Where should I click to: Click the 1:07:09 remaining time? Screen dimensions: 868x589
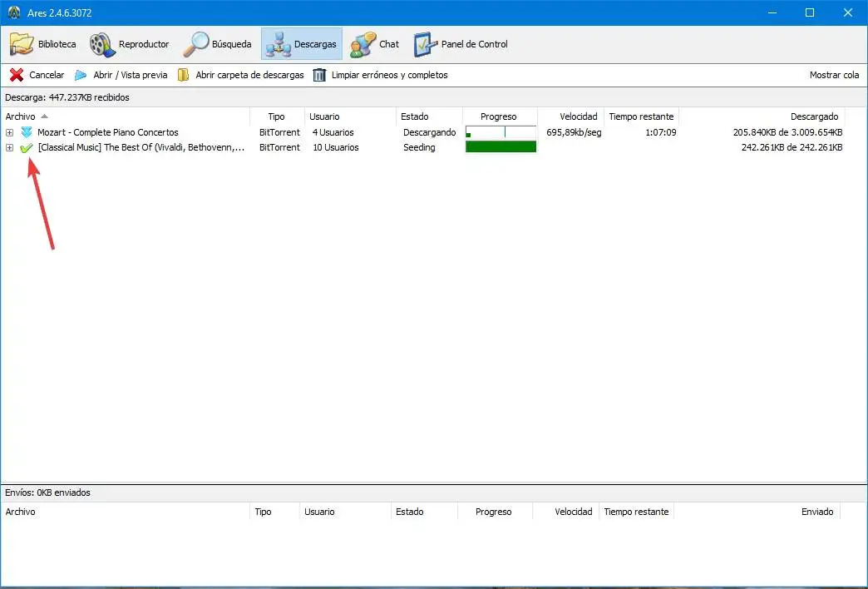coord(661,132)
